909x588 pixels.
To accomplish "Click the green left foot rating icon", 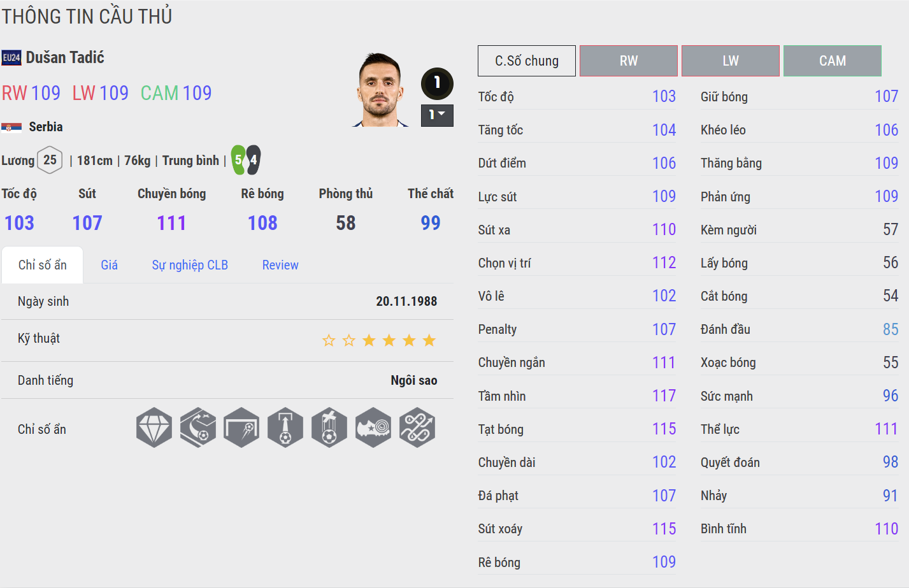I will pyautogui.click(x=238, y=160).
